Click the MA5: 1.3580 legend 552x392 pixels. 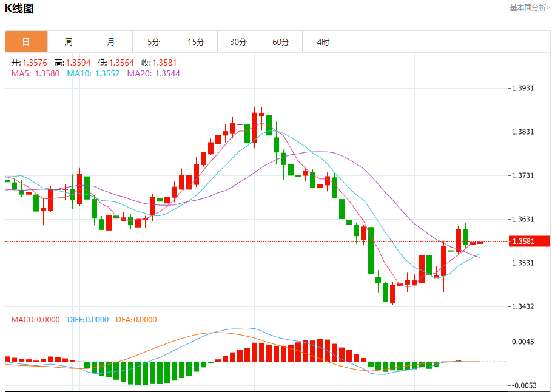35,73
